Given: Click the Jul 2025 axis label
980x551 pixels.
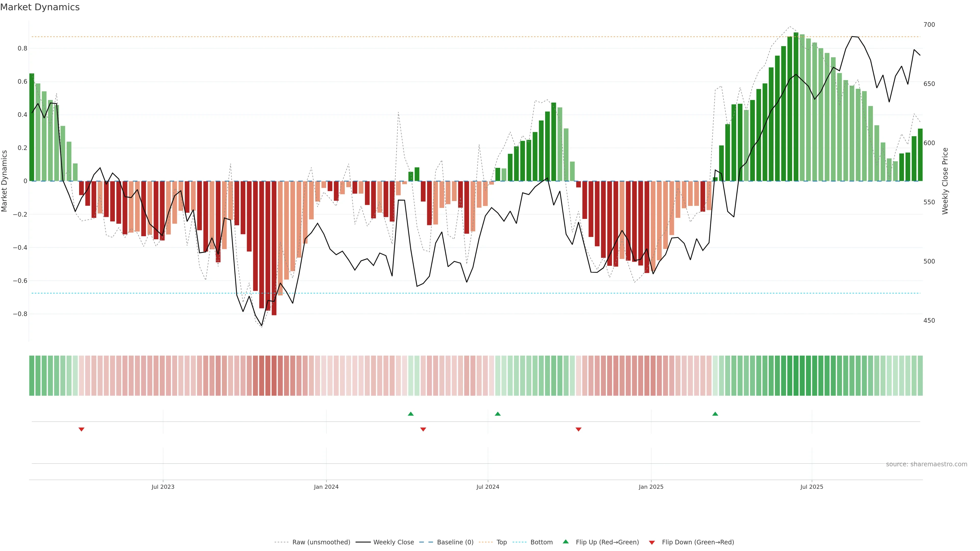Looking at the screenshot, I should (812, 487).
